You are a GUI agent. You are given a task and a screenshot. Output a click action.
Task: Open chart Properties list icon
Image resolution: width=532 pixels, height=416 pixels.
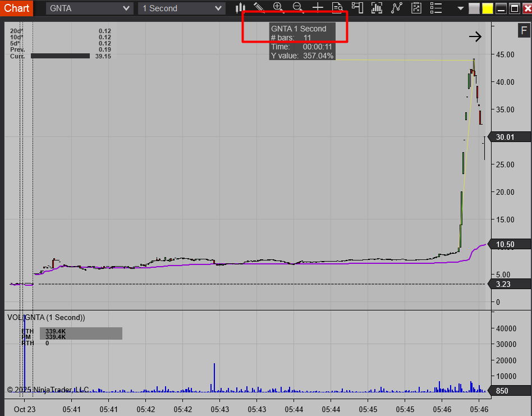click(435, 8)
